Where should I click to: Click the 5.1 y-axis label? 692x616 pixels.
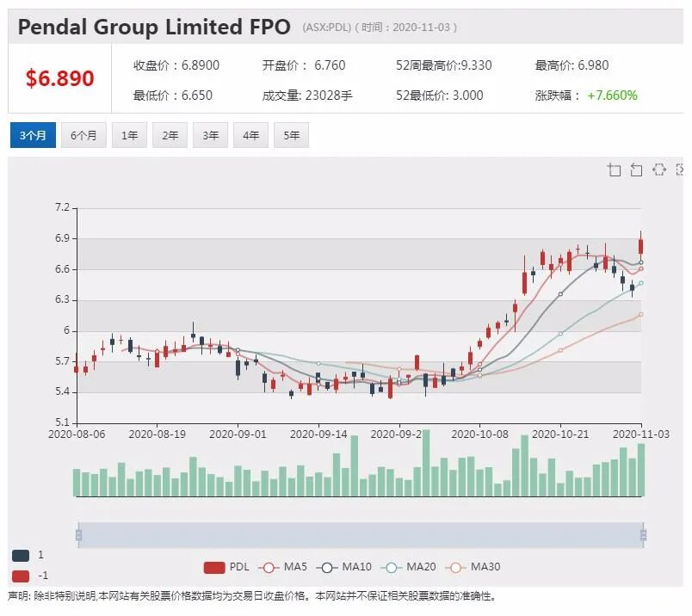tap(63, 422)
